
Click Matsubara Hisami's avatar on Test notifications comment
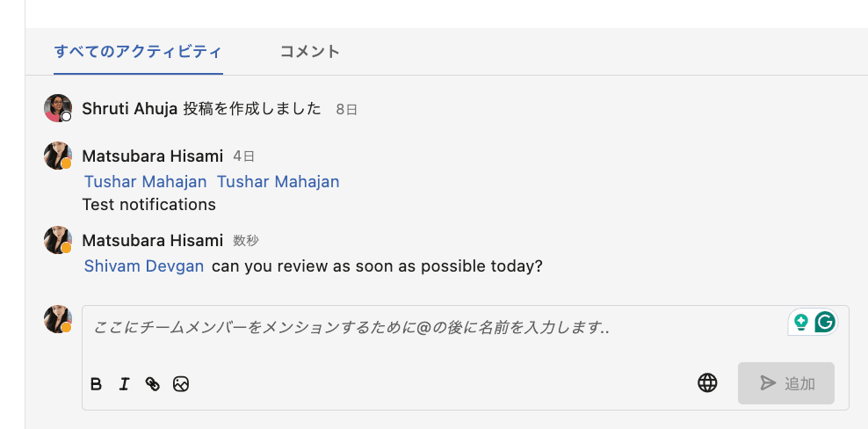pos(58,156)
